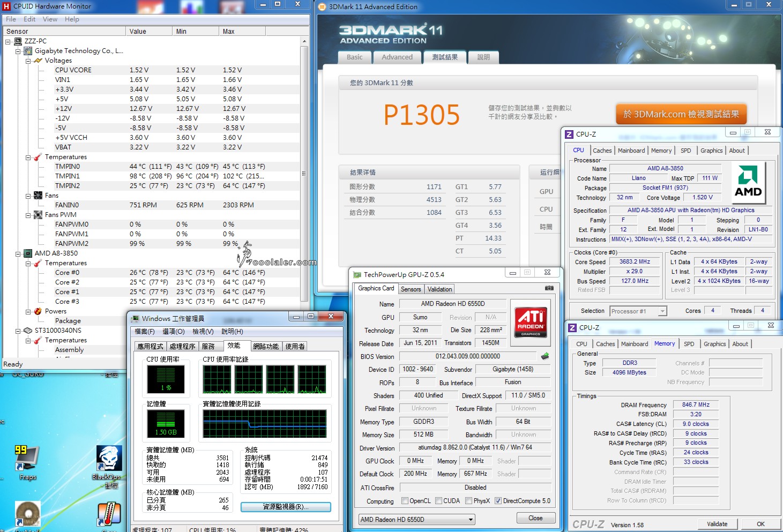Click the ZZZ-PC computer icon in Hardware Monitor

pos(18,41)
